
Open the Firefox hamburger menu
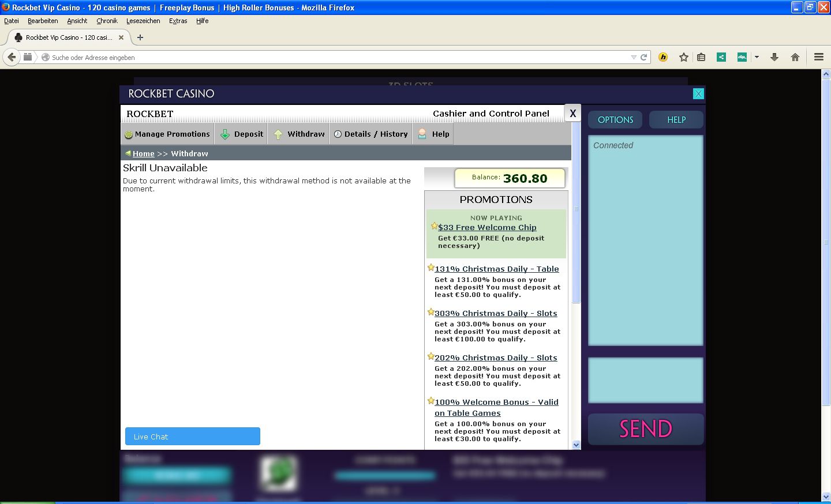(x=818, y=57)
